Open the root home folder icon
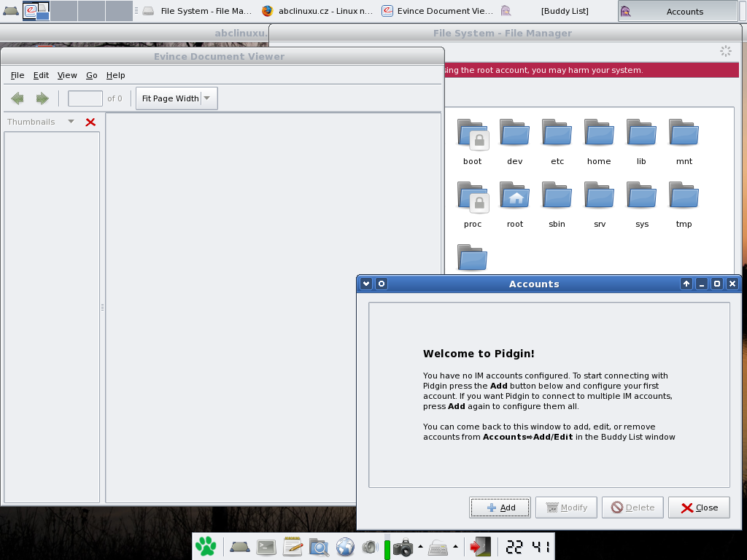 (x=514, y=195)
